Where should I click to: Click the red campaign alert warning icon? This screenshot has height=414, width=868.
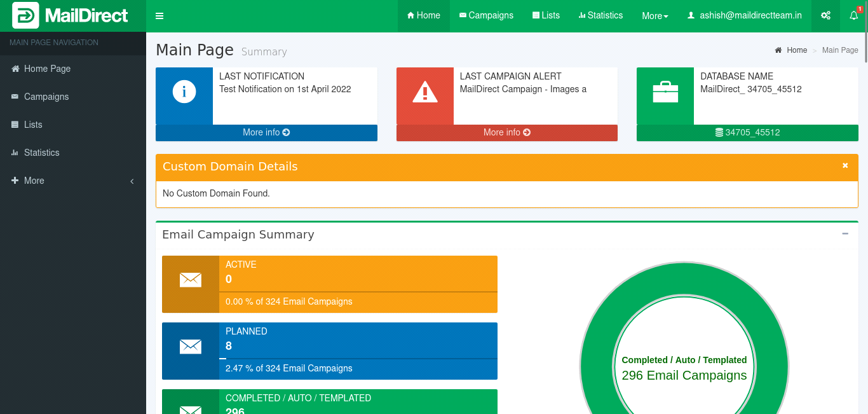[x=425, y=92]
